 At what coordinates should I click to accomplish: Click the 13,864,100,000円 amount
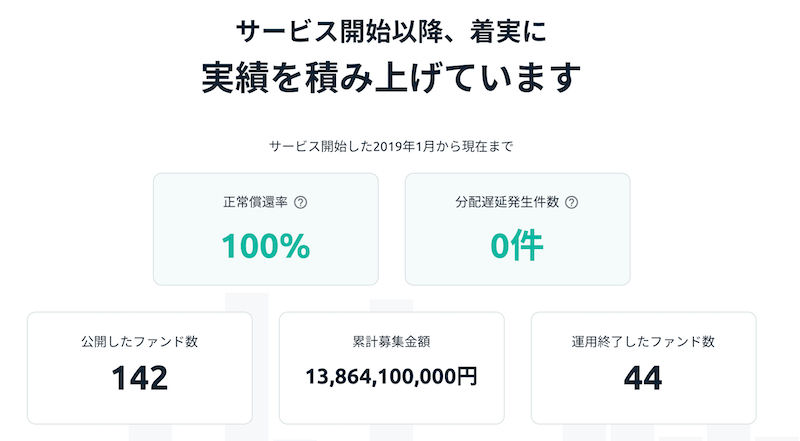click(391, 377)
